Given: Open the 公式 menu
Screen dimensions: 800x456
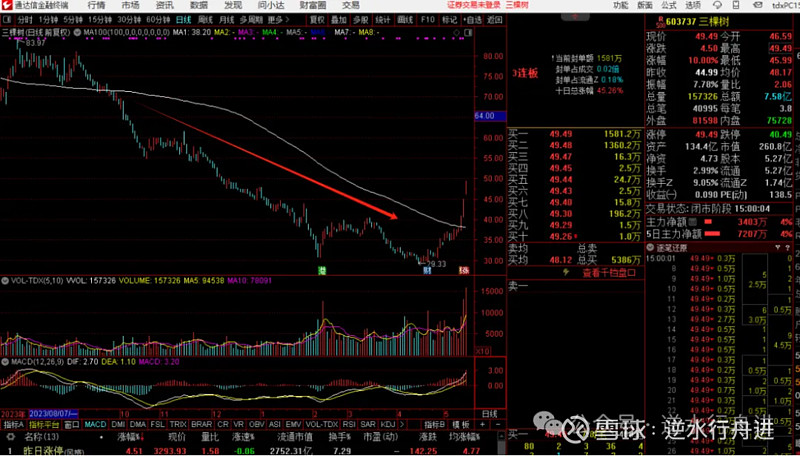Looking at the screenshot, I should (669, 5).
